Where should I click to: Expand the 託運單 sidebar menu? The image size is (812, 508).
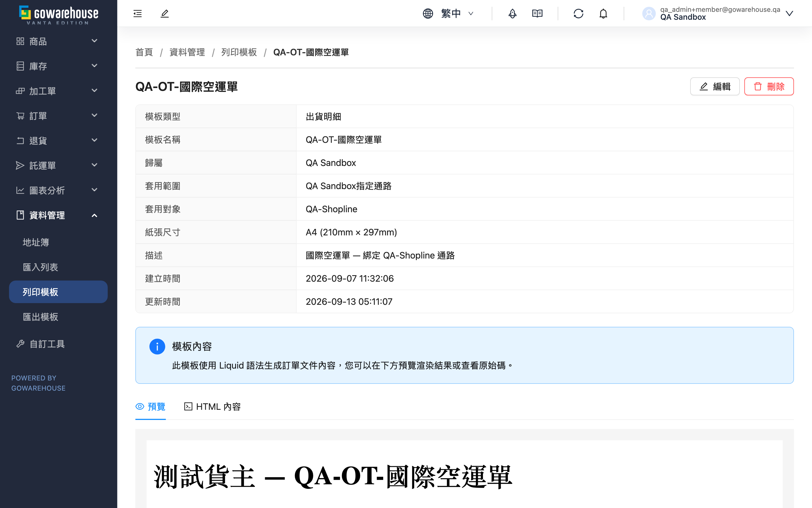click(58, 166)
